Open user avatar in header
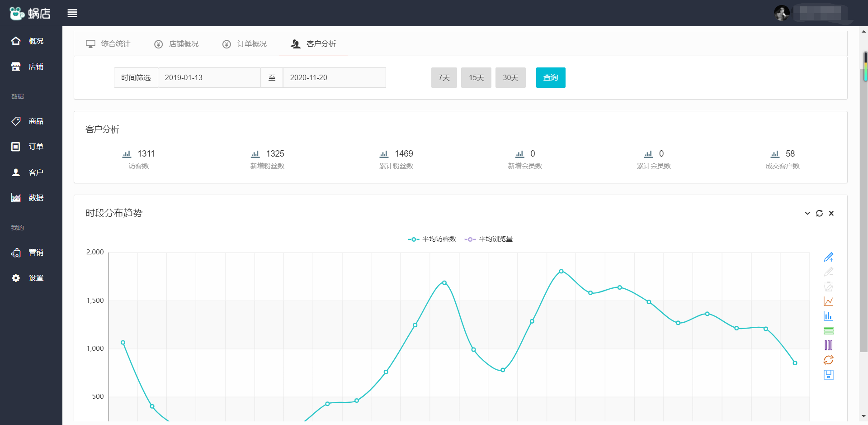This screenshot has width=868, height=425. (x=782, y=13)
